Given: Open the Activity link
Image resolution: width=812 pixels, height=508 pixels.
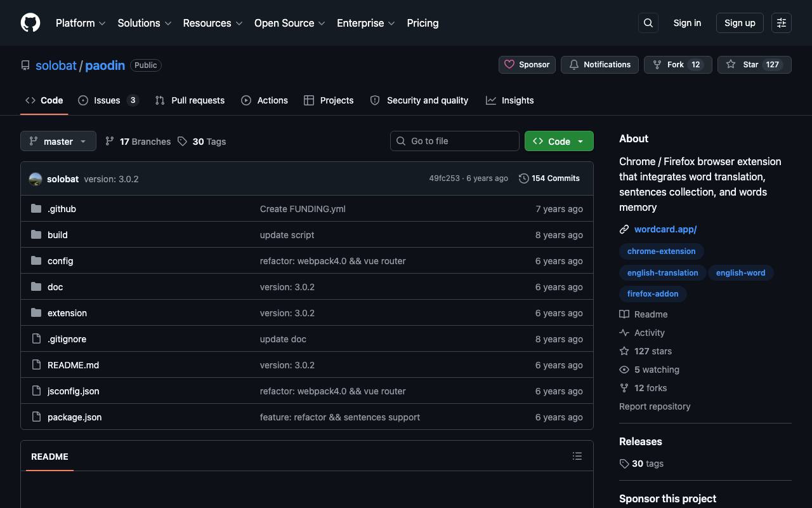Looking at the screenshot, I should point(642,333).
